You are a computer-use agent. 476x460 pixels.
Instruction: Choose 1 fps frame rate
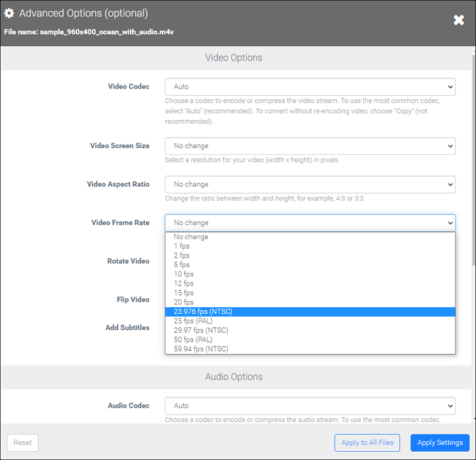click(182, 247)
